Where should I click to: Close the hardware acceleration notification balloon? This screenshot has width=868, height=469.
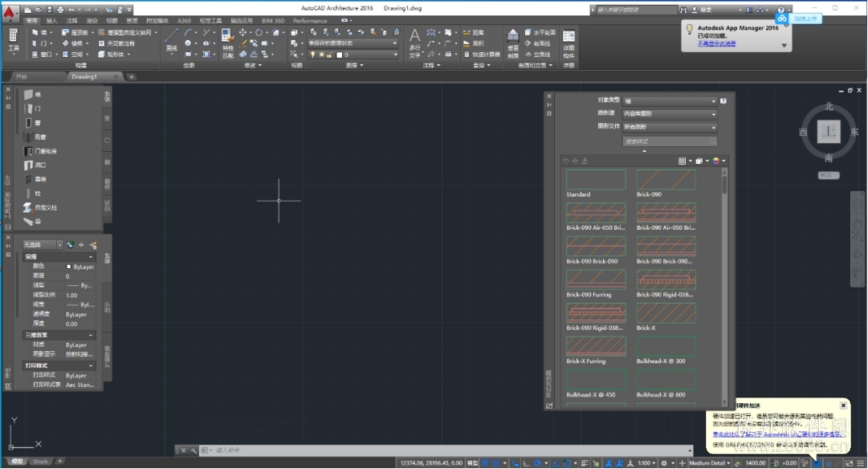[x=843, y=406]
